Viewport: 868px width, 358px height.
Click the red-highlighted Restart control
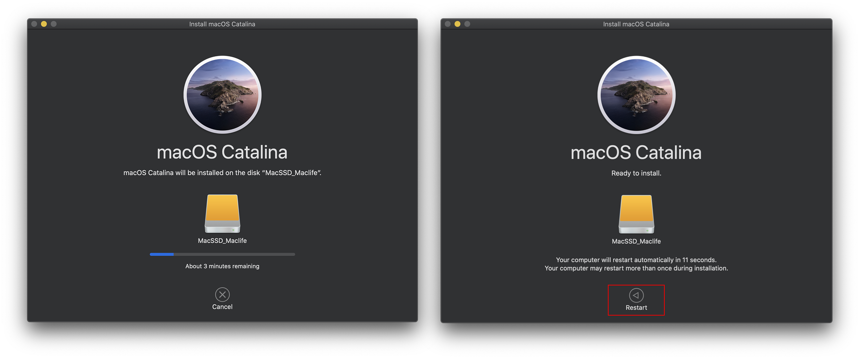(636, 300)
